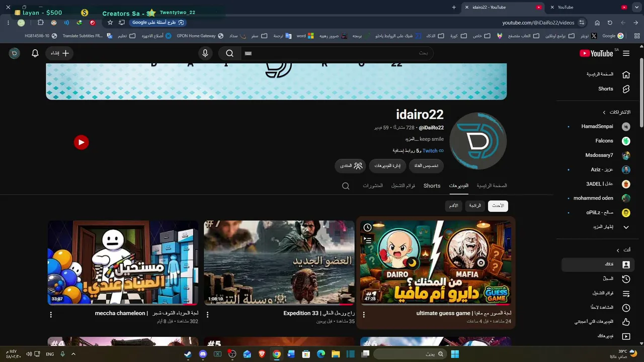
Task: Open 'قناتك' (Your channel) in the sidebar
Action: (x=599, y=264)
